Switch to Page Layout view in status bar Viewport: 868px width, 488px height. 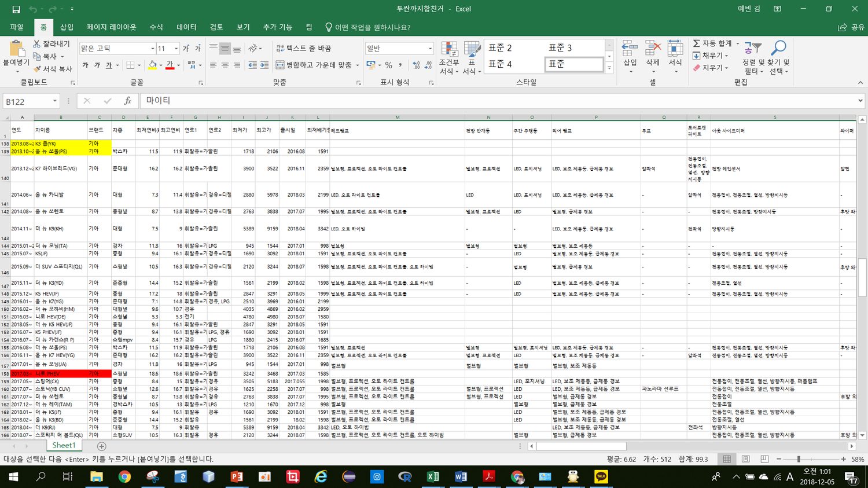click(x=745, y=459)
